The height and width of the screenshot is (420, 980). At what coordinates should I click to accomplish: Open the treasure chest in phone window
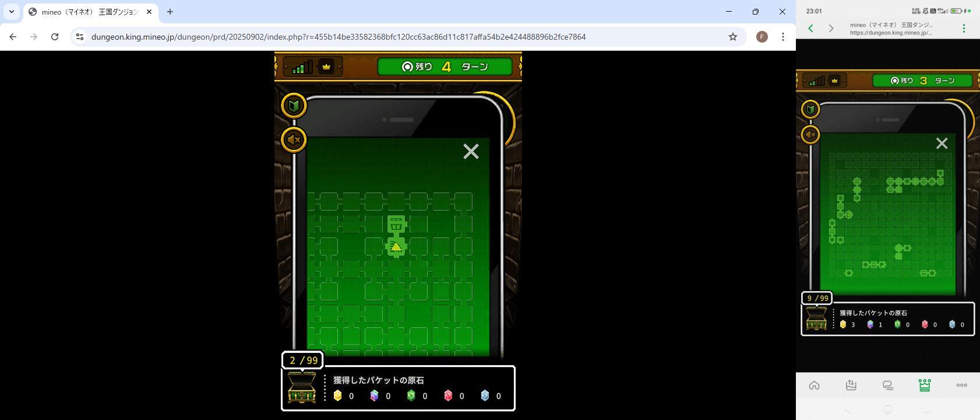pyautogui.click(x=816, y=318)
